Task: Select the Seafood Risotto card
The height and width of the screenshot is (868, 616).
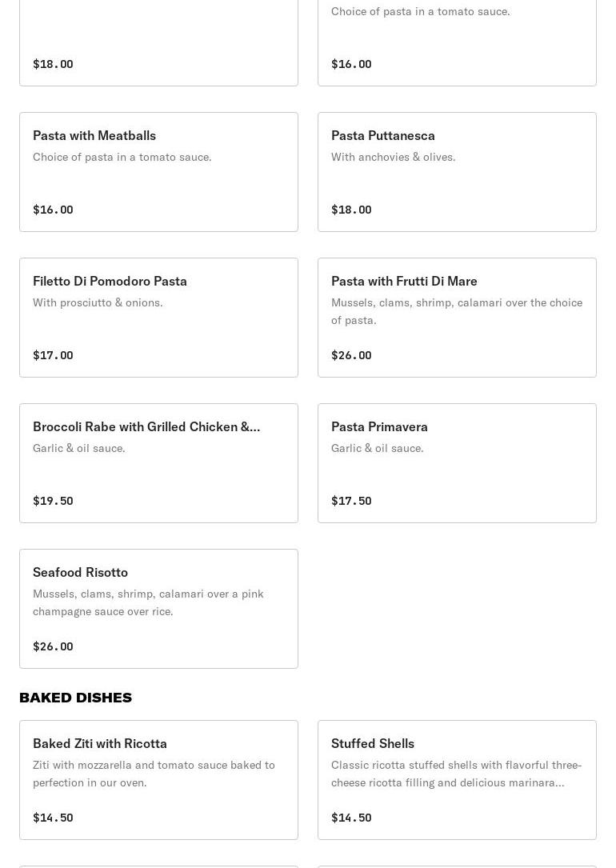Action: point(158,609)
